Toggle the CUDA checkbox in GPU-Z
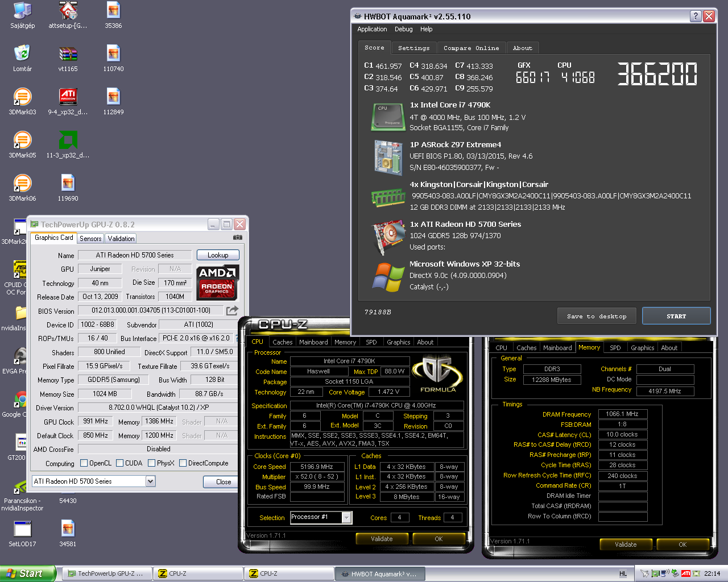The width and height of the screenshot is (728, 582). click(x=120, y=463)
